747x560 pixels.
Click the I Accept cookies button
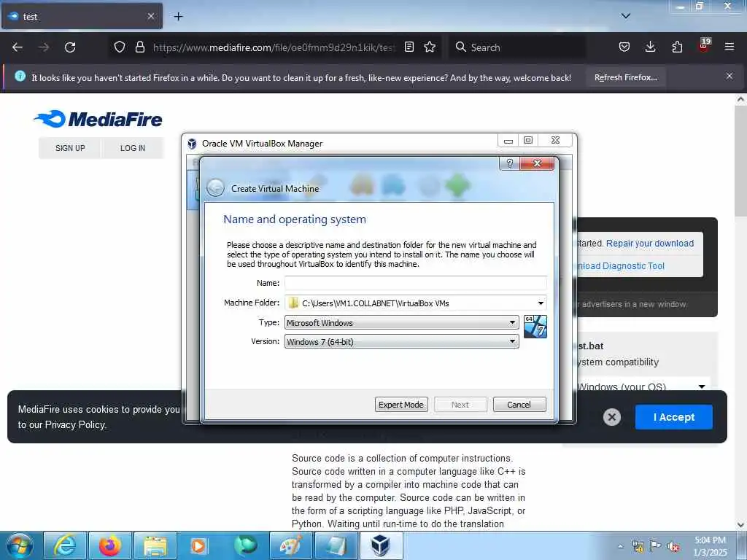(673, 417)
